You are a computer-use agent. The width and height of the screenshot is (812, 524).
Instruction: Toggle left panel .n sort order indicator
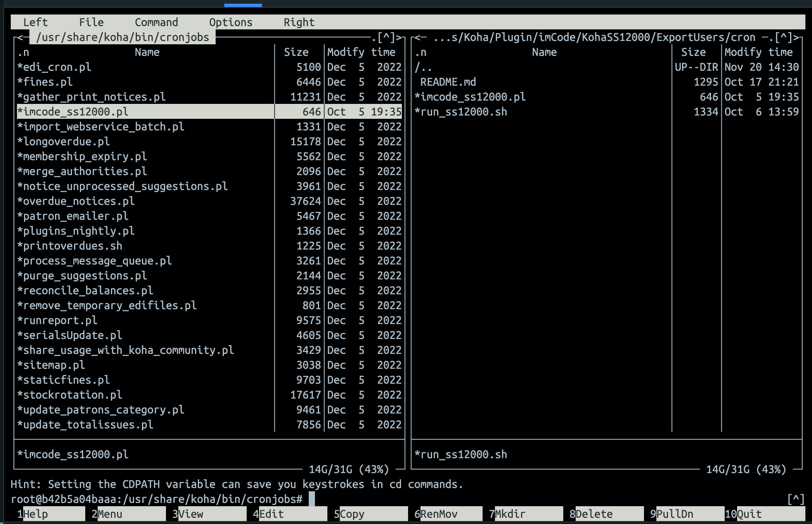point(23,53)
